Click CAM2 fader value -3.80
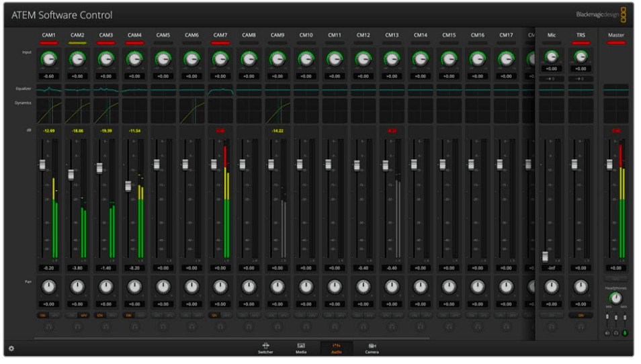 click(77, 269)
